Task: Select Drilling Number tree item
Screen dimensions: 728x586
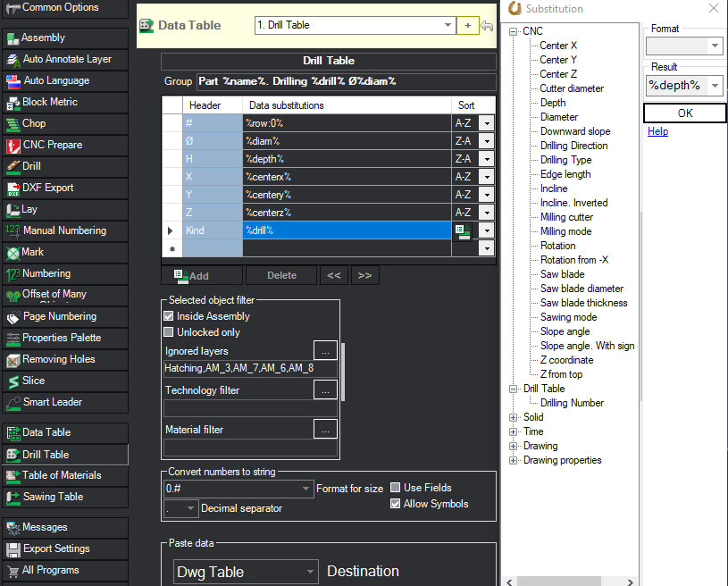Action: click(572, 403)
